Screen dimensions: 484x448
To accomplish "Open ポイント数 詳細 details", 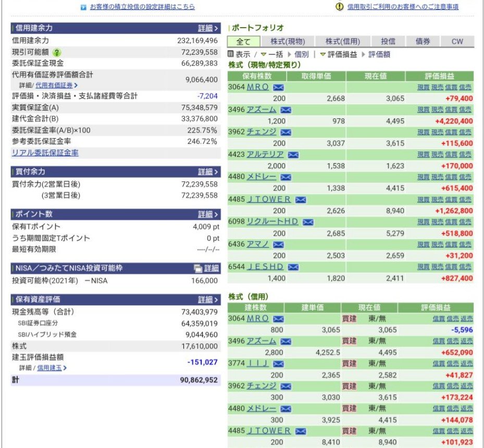I will click(x=208, y=215).
